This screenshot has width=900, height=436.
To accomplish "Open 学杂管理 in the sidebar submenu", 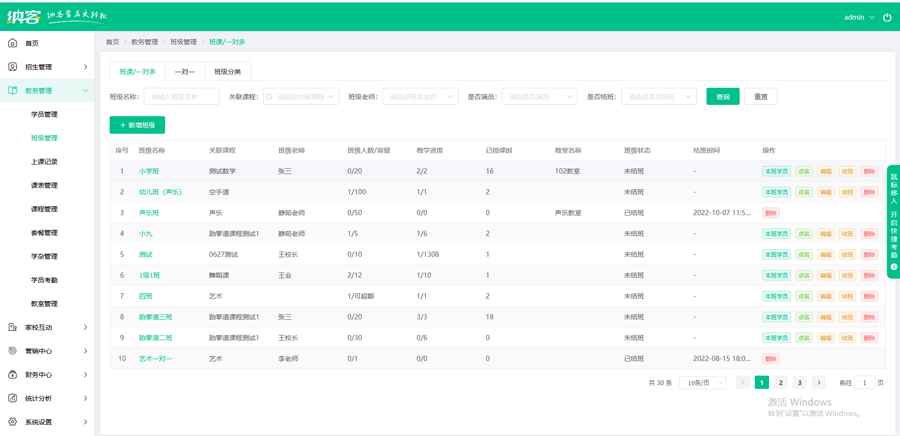I will point(44,256).
